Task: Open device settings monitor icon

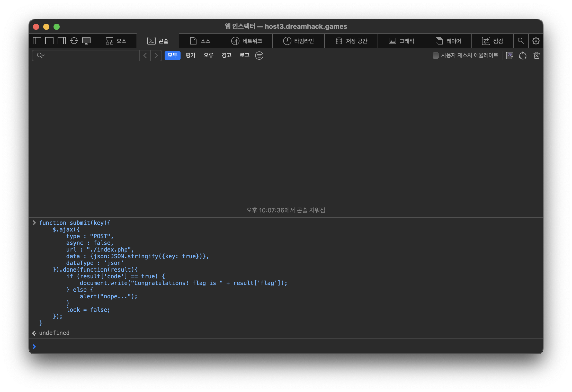Action: click(86, 41)
